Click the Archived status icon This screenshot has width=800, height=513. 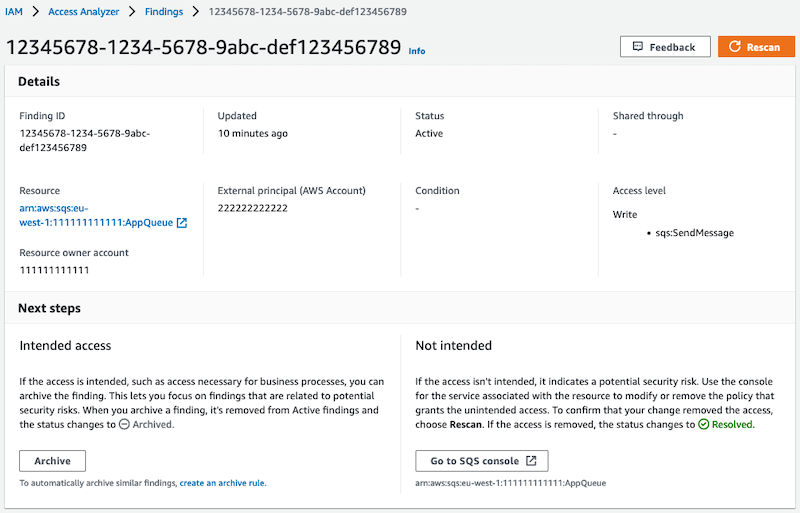coord(124,424)
